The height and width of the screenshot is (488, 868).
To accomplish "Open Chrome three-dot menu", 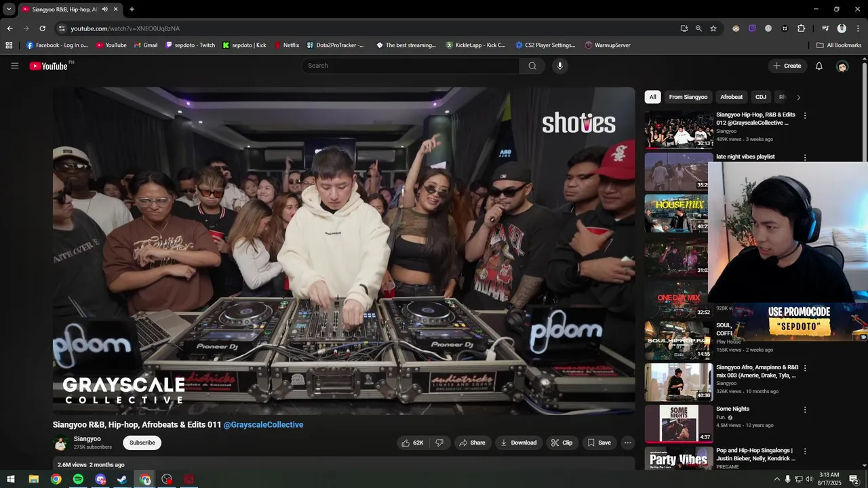I will pyautogui.click(x=857, y=28).
